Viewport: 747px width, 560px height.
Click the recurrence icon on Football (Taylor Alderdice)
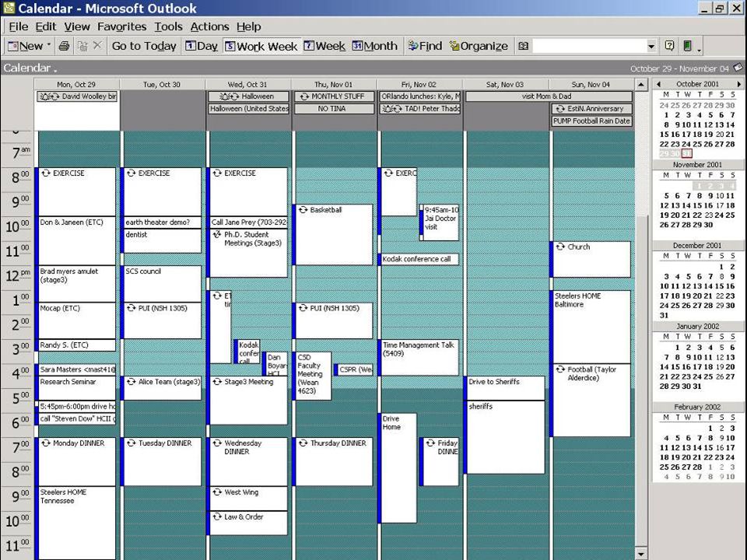coord(560,369)
